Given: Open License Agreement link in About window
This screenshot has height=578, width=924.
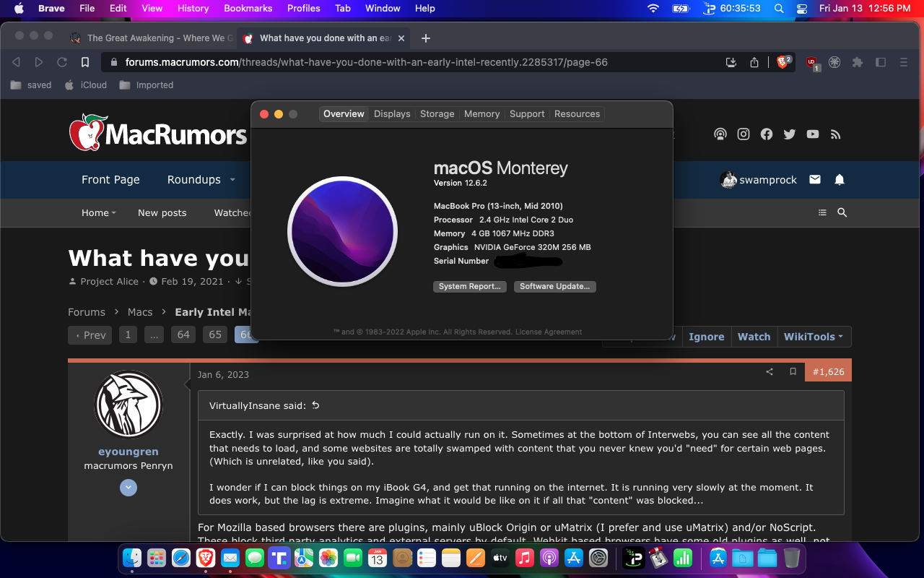Looking at the screenshot, I should [x=549, y=332].
